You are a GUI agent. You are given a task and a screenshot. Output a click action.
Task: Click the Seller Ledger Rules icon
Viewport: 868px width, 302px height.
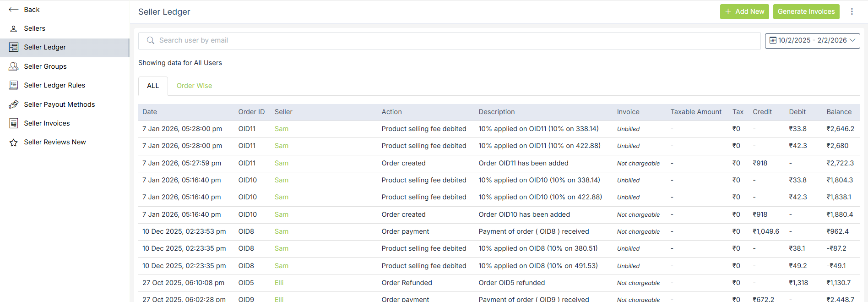point(14,85)
